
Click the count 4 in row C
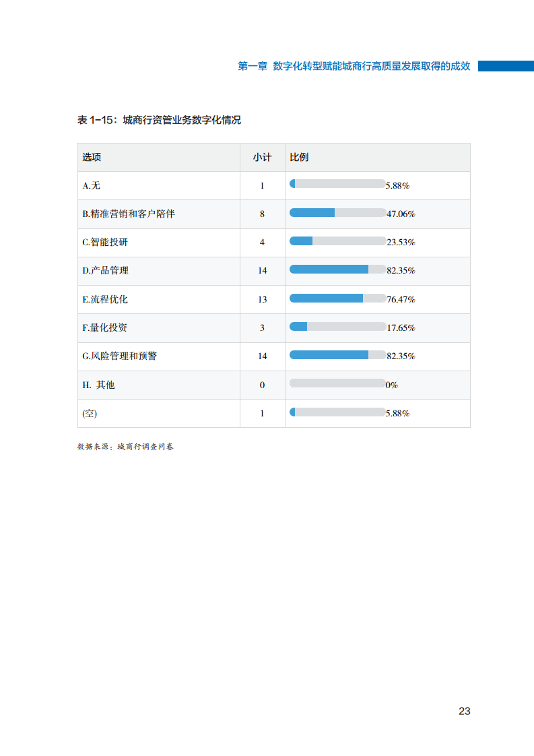[x=262, y=243]
